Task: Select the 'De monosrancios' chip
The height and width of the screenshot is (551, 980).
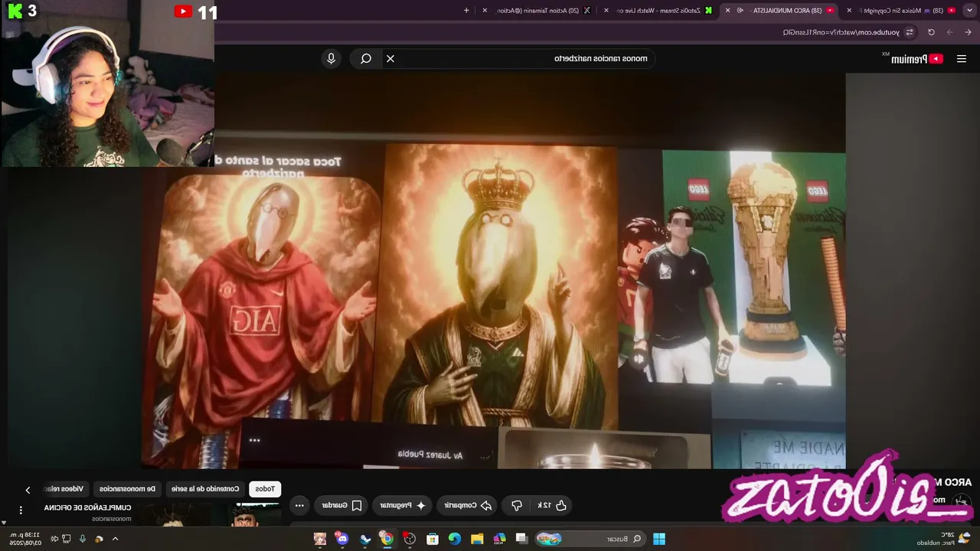Action: coord(127,489)
